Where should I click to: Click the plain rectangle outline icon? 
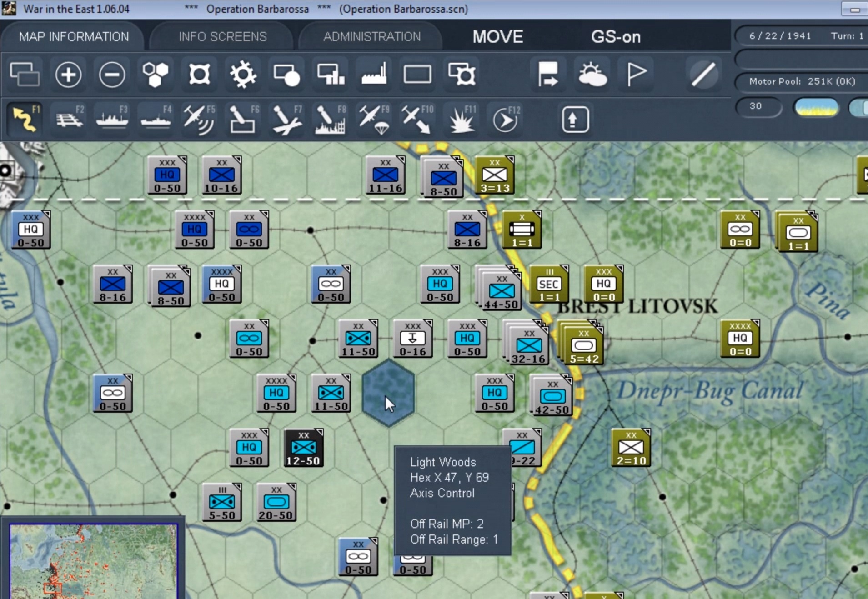point(417,74)
